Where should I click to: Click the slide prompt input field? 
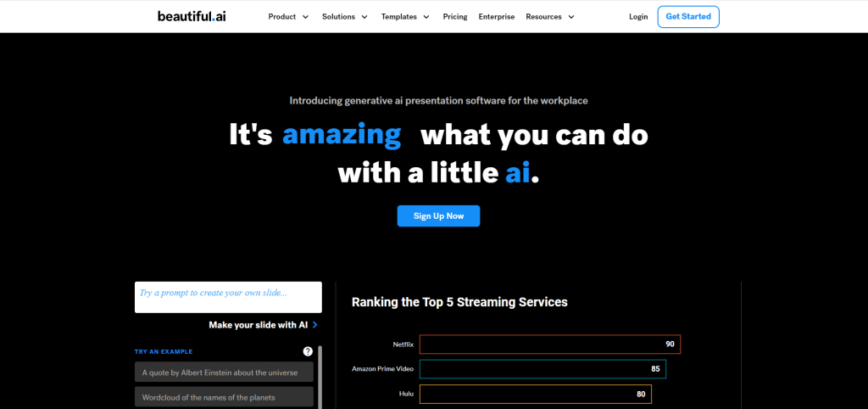pyautogui.click(x=228, y=297)
